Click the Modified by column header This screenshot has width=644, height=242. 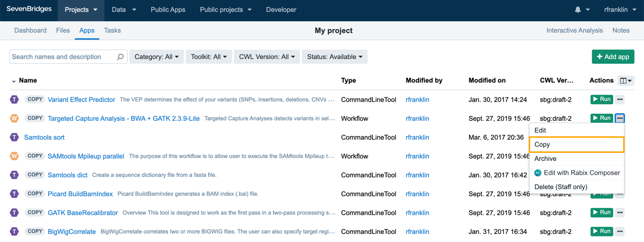point(424,81)
